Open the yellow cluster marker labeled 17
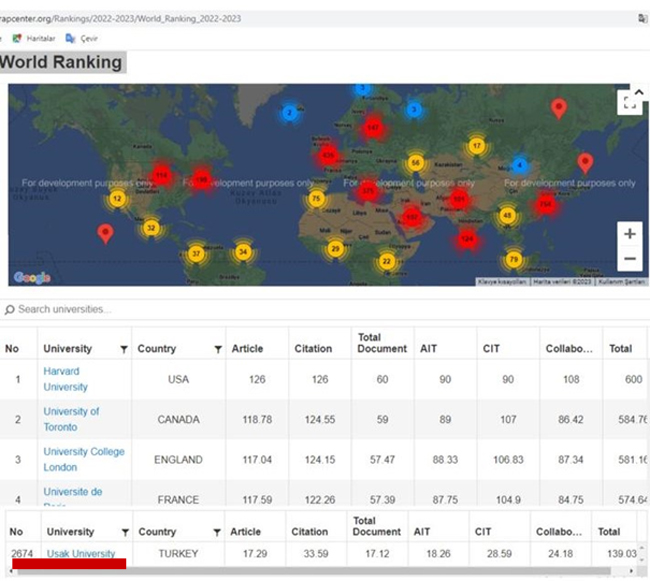 tap(477, 145)
